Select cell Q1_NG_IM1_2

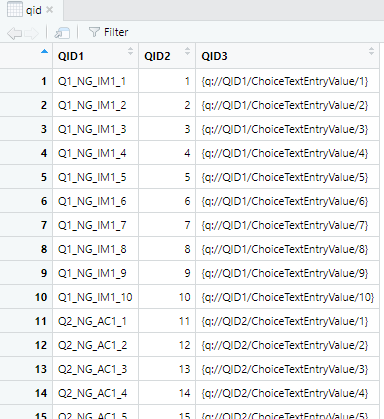(x=95, y=105)
